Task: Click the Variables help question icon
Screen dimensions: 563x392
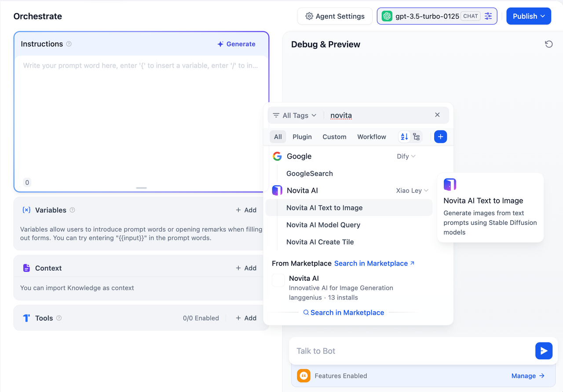Action: (x=72, y=210)
